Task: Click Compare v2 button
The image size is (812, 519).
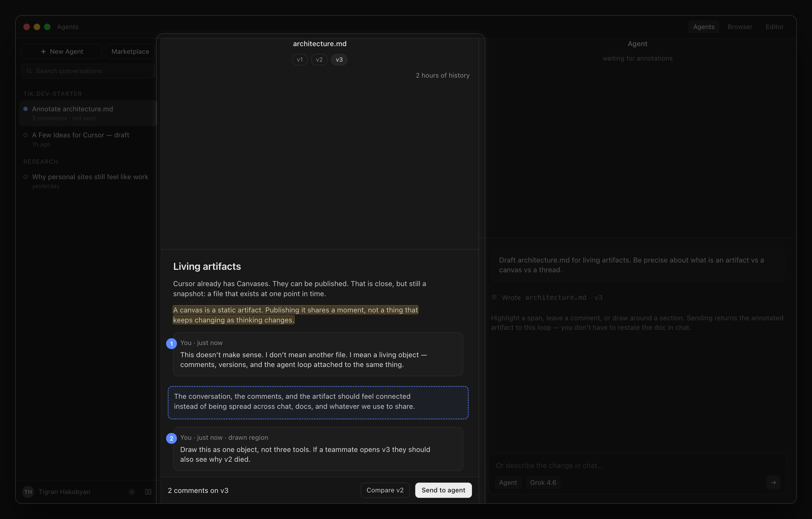Action: pyautogui.click(x=385, y=490)
